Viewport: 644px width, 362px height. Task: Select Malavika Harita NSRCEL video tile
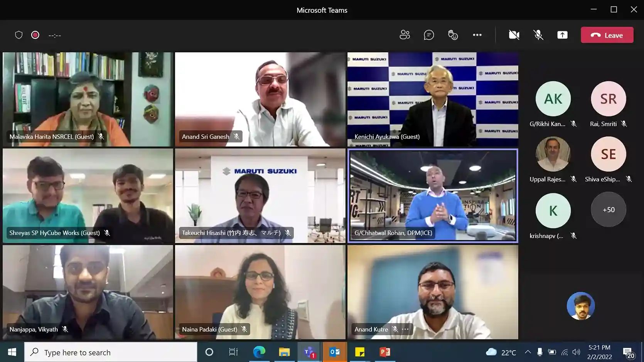pos(88,99)
